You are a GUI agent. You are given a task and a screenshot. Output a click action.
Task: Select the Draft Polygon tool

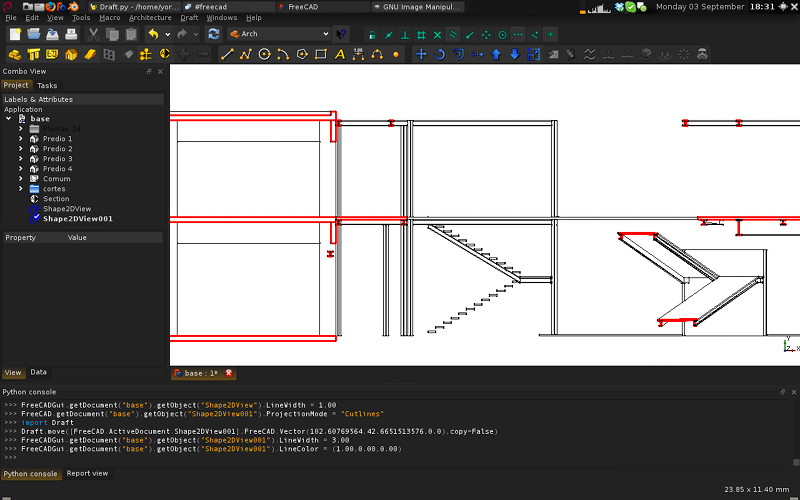302,54
